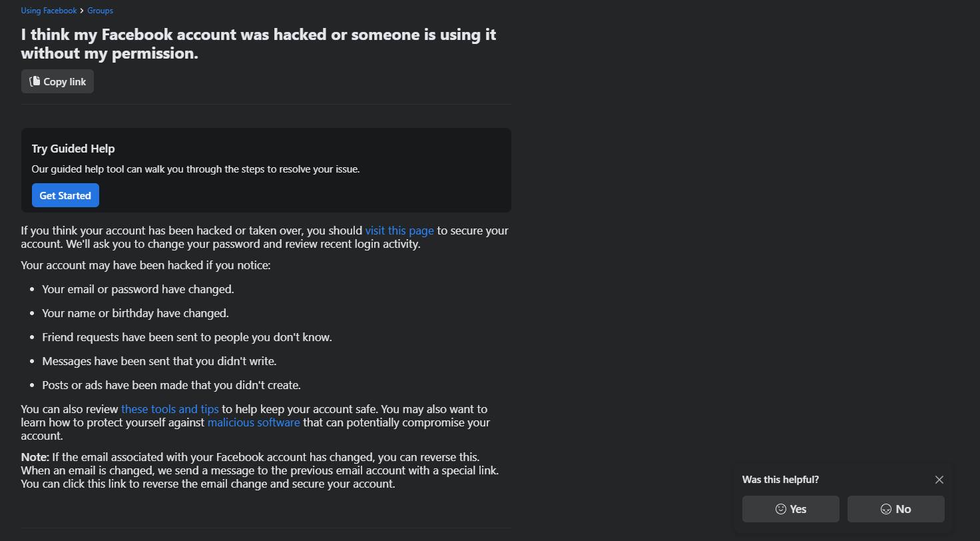Dismiss the 'Was this helpful?' prompt
Image resolution: width=980 pixels, height=541 pixels.
[x=939, y=480]
